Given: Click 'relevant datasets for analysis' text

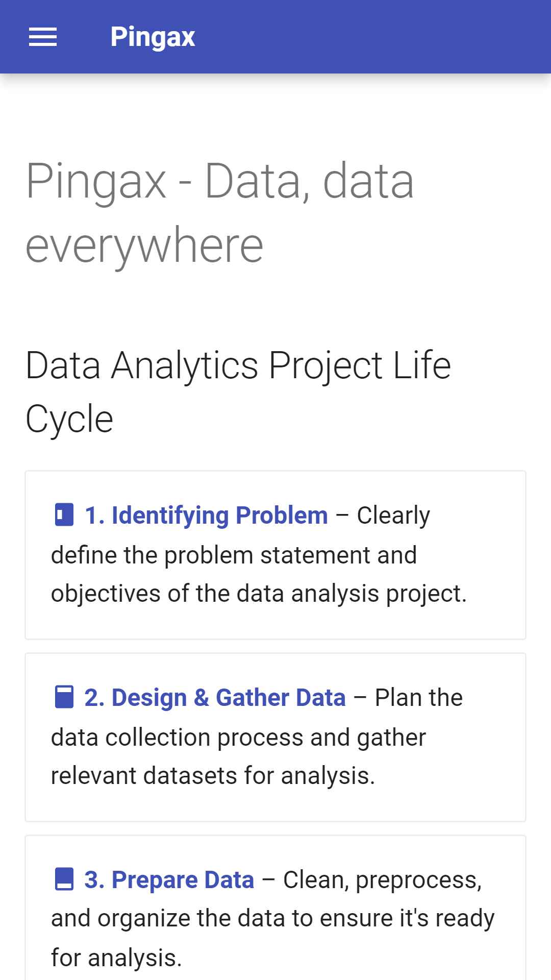Looking at the screenshot, I should point(213,776).
